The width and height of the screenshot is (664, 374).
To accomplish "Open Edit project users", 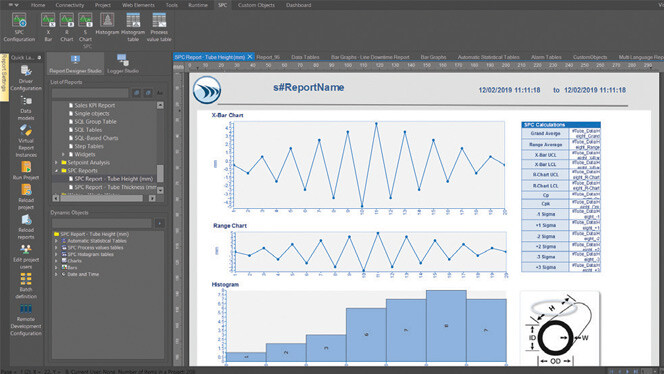I will click(26, 257).
